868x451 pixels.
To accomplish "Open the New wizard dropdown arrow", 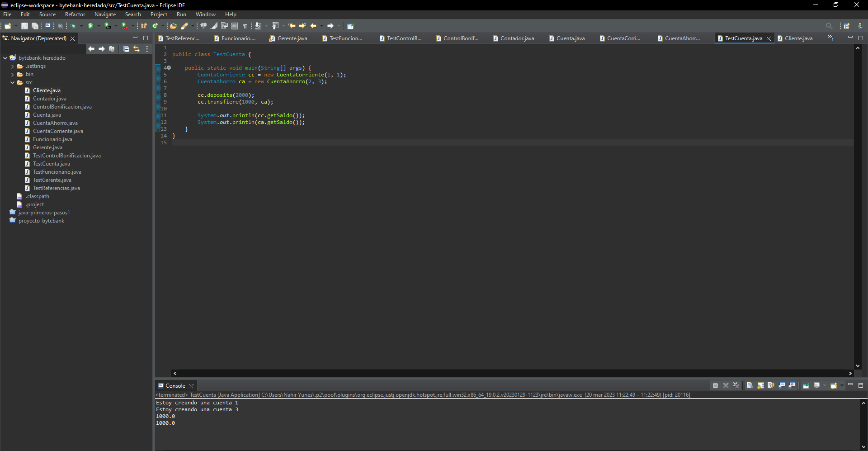I will tap(16, 26).
